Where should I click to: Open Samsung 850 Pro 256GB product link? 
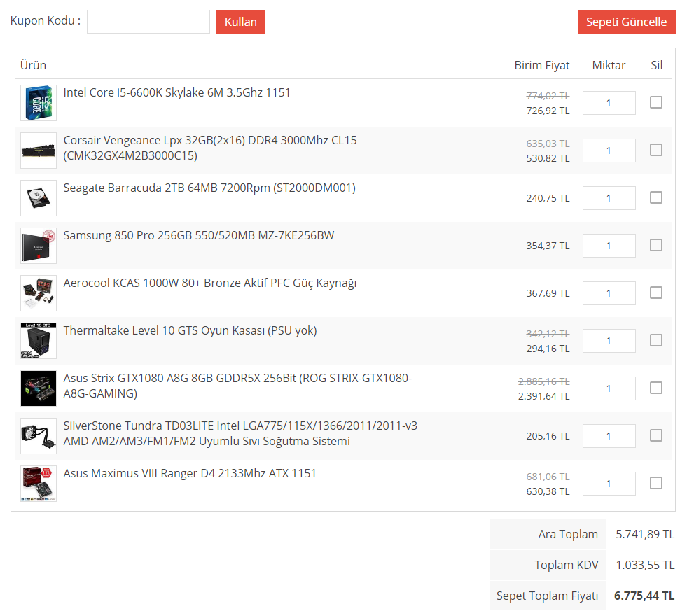(x=198, y=235)
